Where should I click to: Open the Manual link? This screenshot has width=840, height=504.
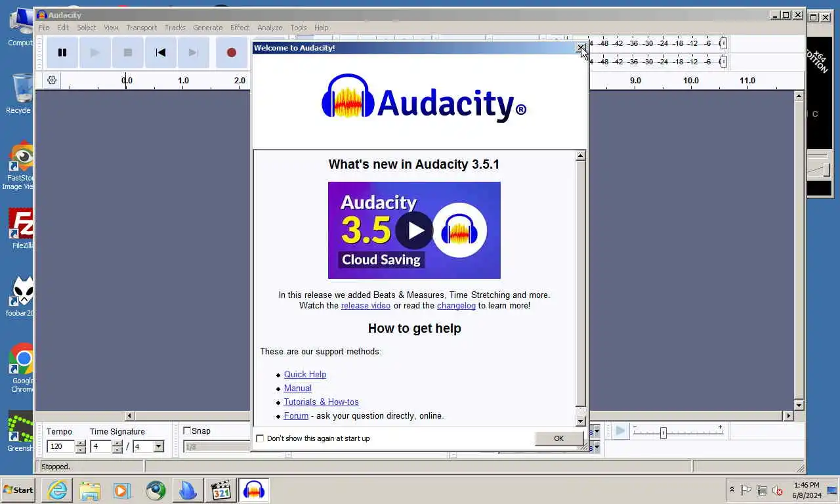298,388
